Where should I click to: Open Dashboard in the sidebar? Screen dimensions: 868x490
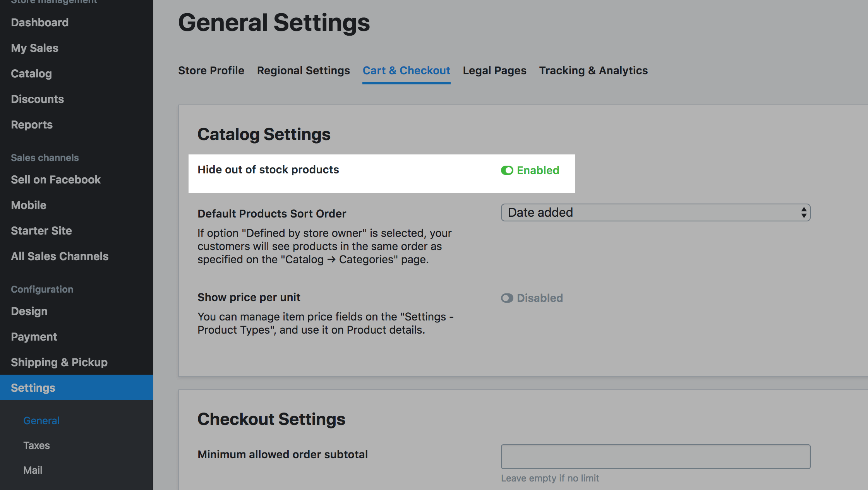click(39, 22)
